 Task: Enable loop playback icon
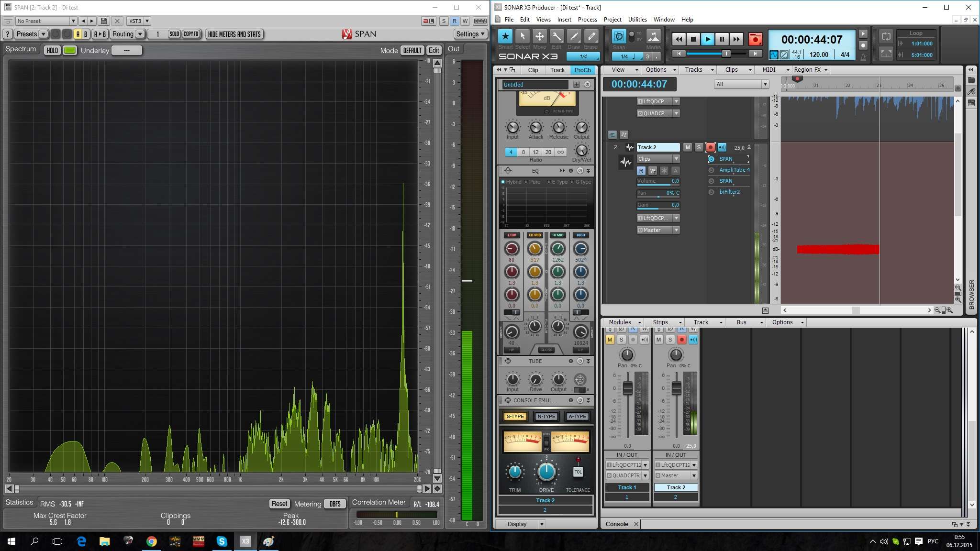(x=886, y=37)
